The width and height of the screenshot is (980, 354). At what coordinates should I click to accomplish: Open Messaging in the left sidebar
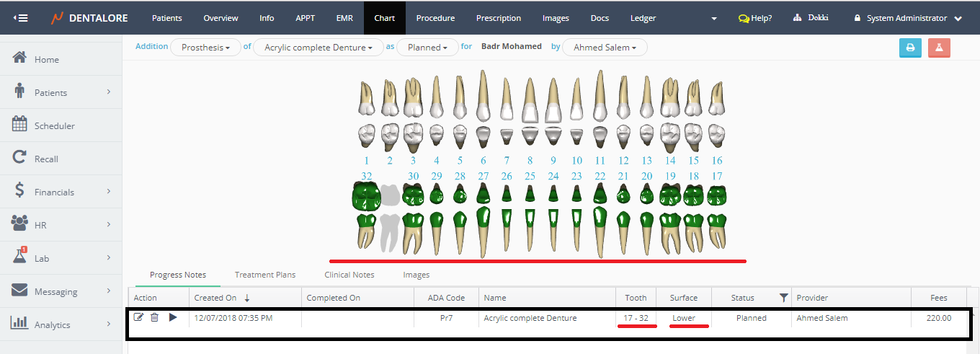[55, 291]
